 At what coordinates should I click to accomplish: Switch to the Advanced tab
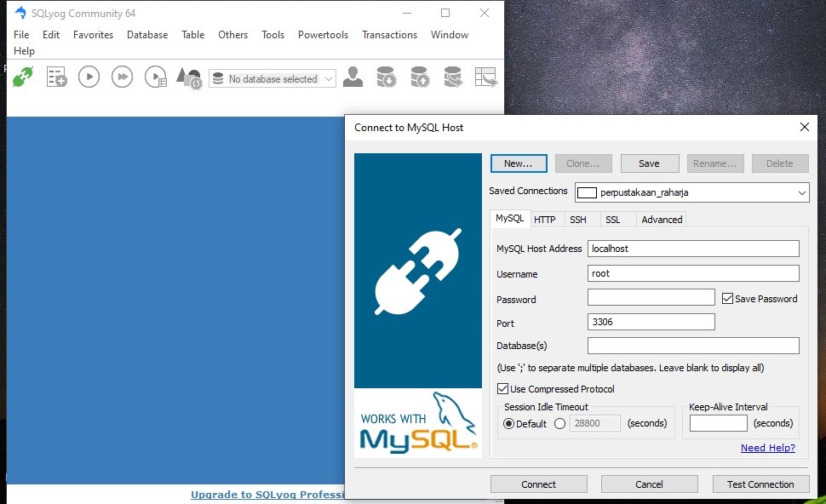(662, 220)
